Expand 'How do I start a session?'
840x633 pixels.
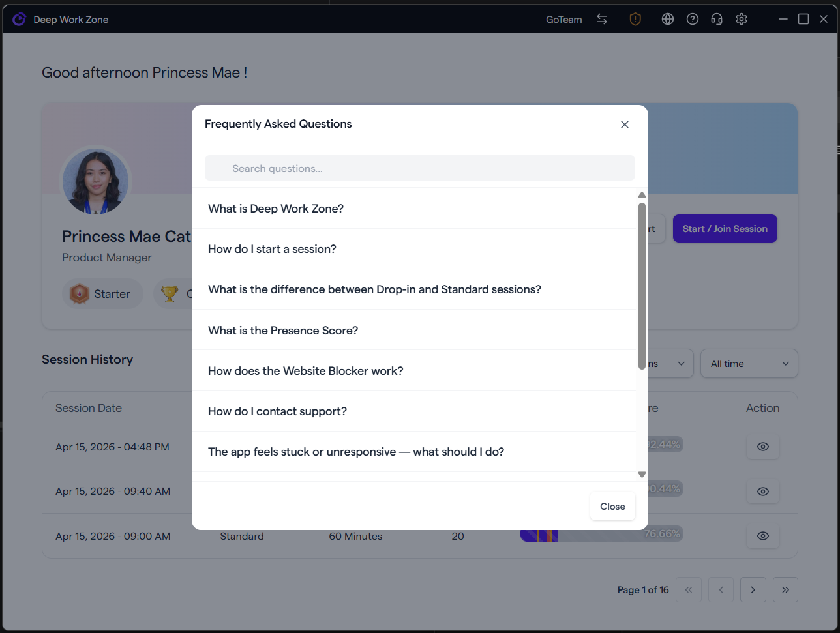[414, 249]
